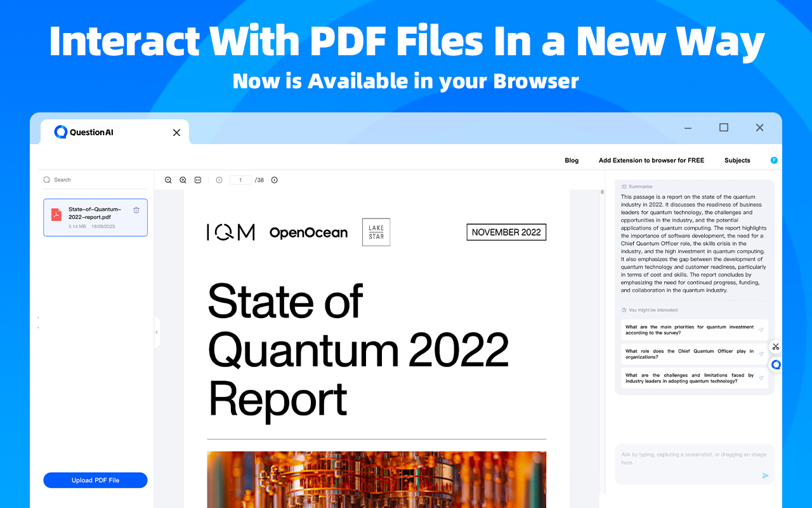Send icon on Chief Quantum Officer question

coord(761,354)
